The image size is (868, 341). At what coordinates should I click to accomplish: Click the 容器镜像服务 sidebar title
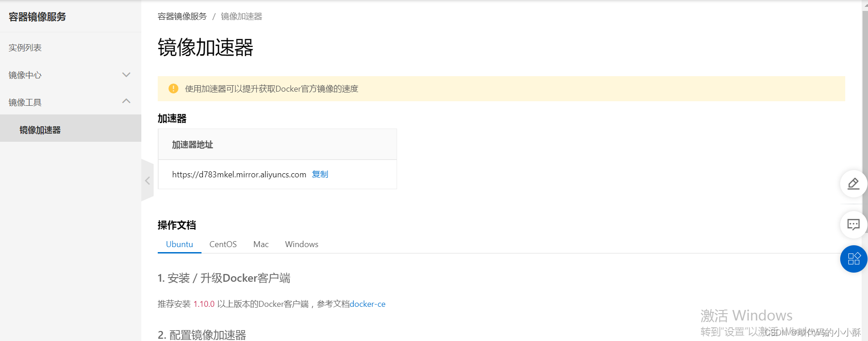click(37, 17)
